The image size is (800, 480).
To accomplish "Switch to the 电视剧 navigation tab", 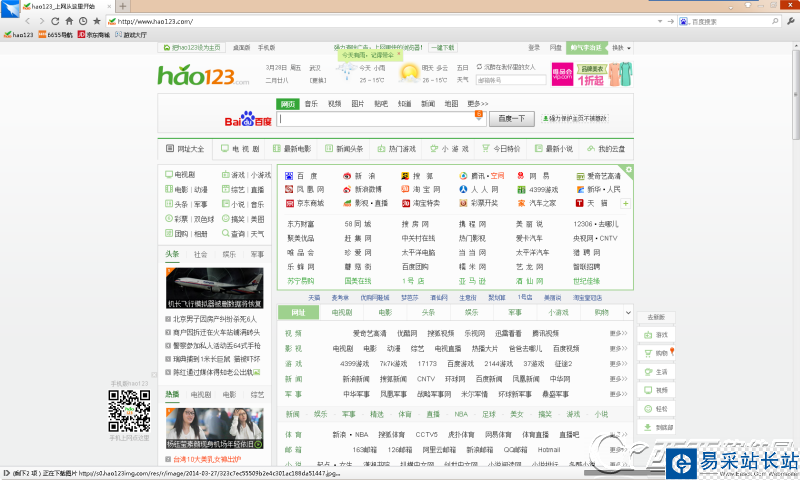I will [240, 149].
